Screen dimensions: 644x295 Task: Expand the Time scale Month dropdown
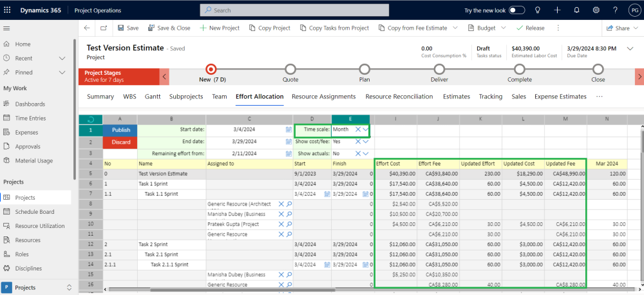point(366,129)
